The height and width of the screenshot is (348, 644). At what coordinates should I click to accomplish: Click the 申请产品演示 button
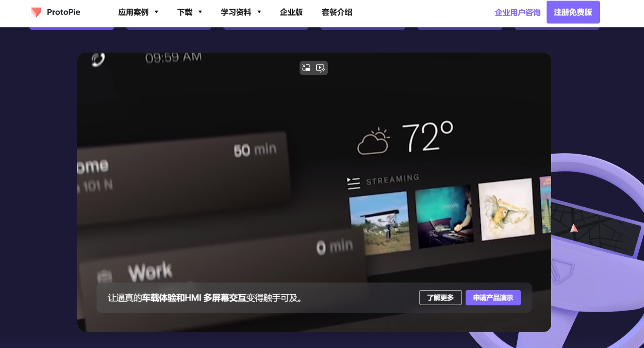(x=493, y=297)
